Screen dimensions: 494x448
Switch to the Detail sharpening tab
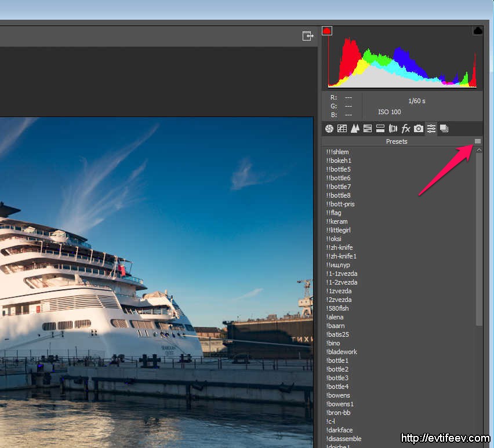(355, 129)
